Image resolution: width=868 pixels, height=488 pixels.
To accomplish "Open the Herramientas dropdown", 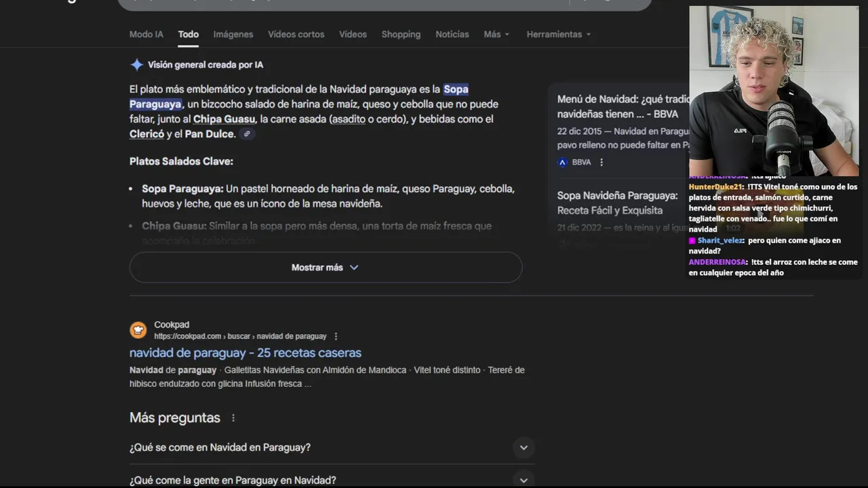I will [558, 35].
